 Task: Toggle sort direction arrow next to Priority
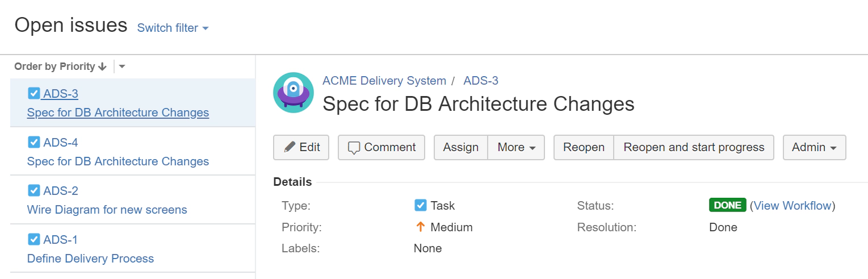[103, 66]
